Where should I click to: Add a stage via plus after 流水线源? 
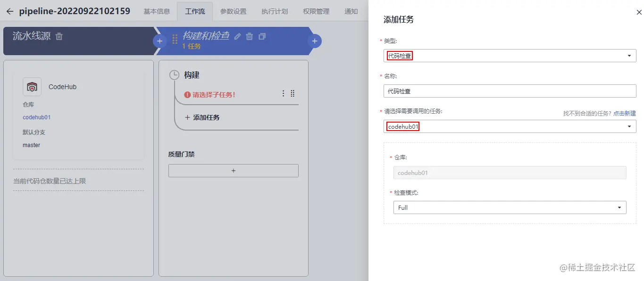click(x=159, y=41)
